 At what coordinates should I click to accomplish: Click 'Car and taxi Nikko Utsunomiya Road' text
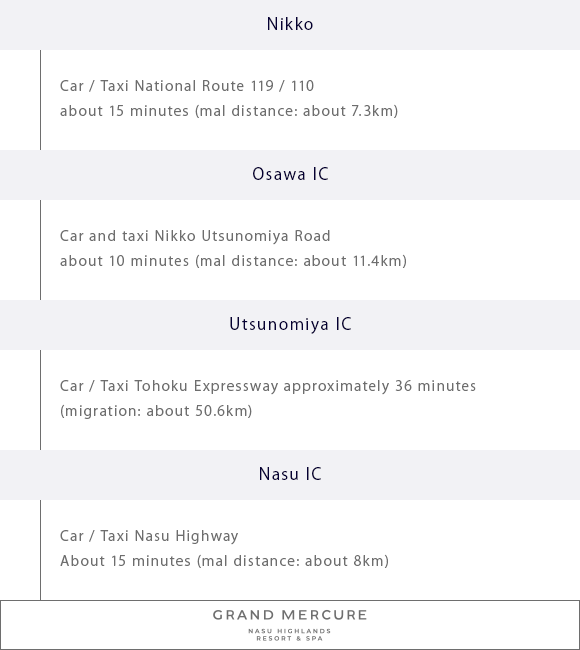[x=195, y=236]
